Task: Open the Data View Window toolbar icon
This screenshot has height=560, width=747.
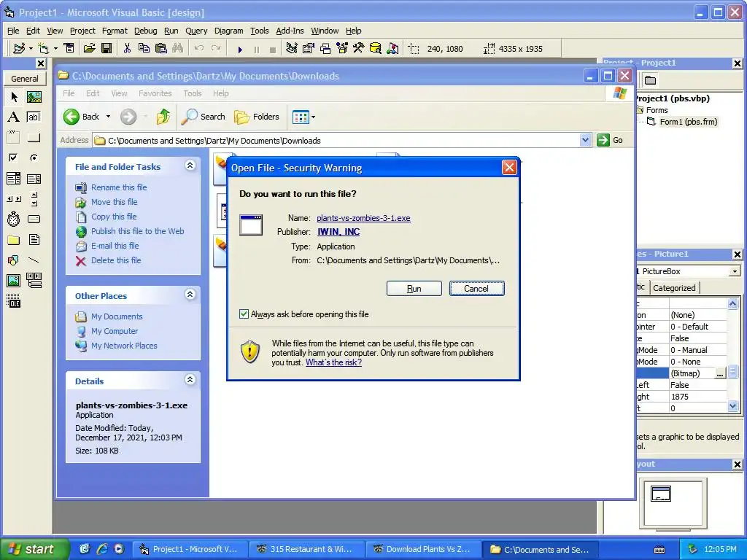Action: [376, 48]
